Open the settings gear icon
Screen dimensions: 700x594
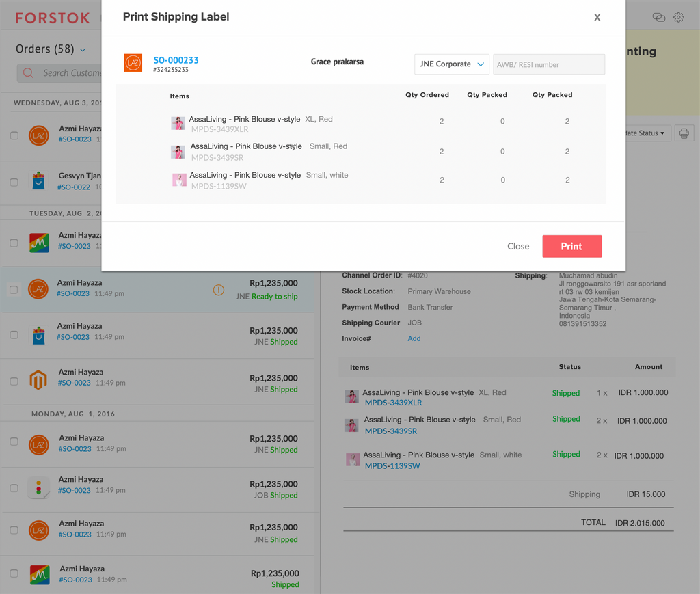pyautogui.click(x=678, y=17)
